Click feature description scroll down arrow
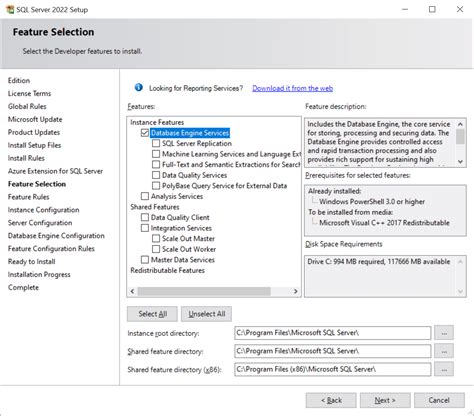The image size is (474, 416). click(460, 161)
